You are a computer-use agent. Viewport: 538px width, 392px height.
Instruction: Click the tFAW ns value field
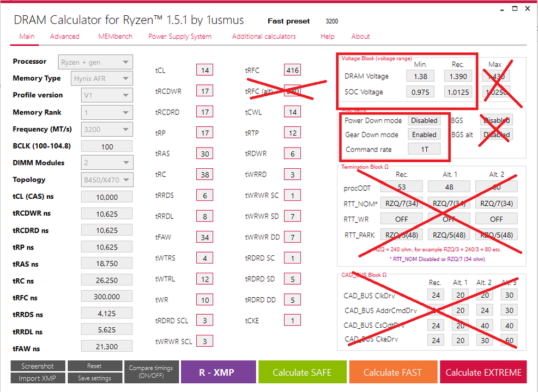(x=107, y=346)
